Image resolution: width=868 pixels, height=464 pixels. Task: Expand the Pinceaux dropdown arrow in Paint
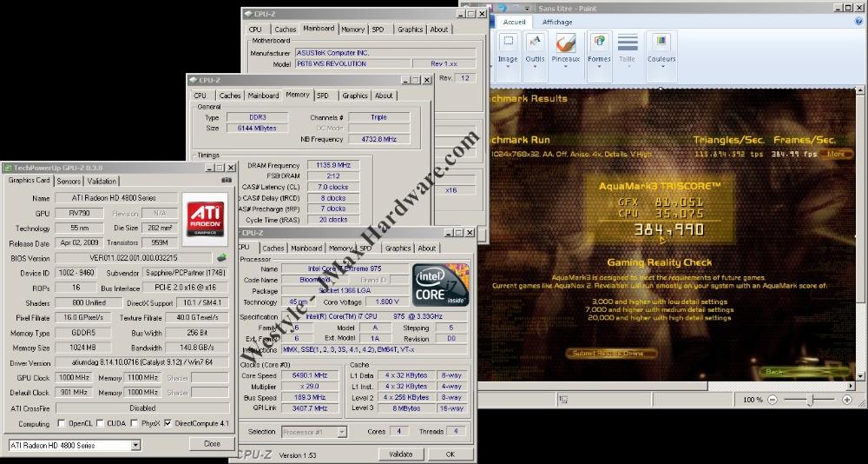(x=565, y=67)
